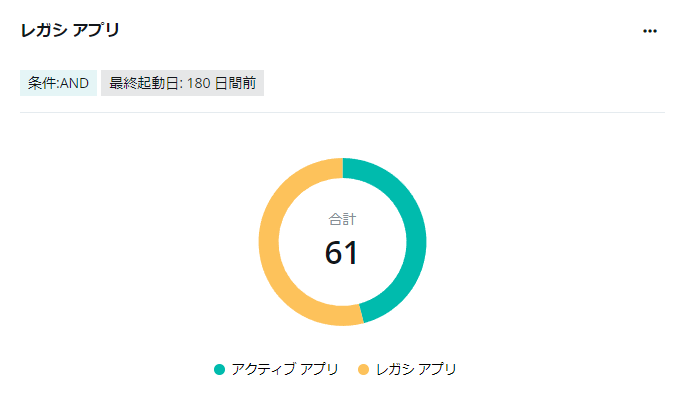The image size is (684, 413).
Task: Click the 条件:AND filter tag
Action: [58, 83]
